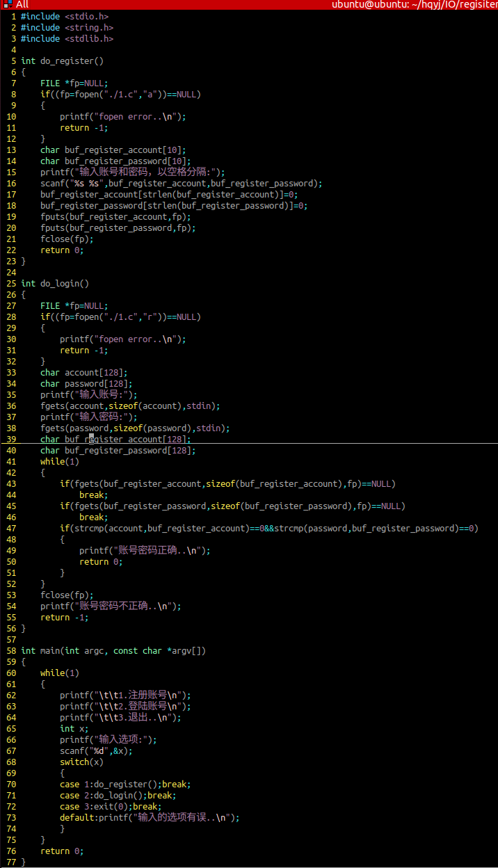Click the fopen("./1.c","r") line
Screen dimensions: 498x868
[x=120, y=317]
